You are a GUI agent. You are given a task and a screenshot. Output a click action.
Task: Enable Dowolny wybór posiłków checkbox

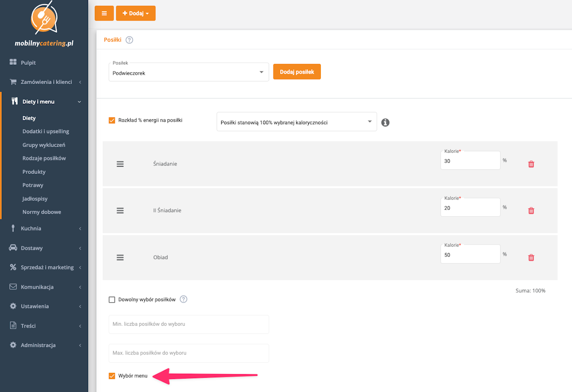112,299
